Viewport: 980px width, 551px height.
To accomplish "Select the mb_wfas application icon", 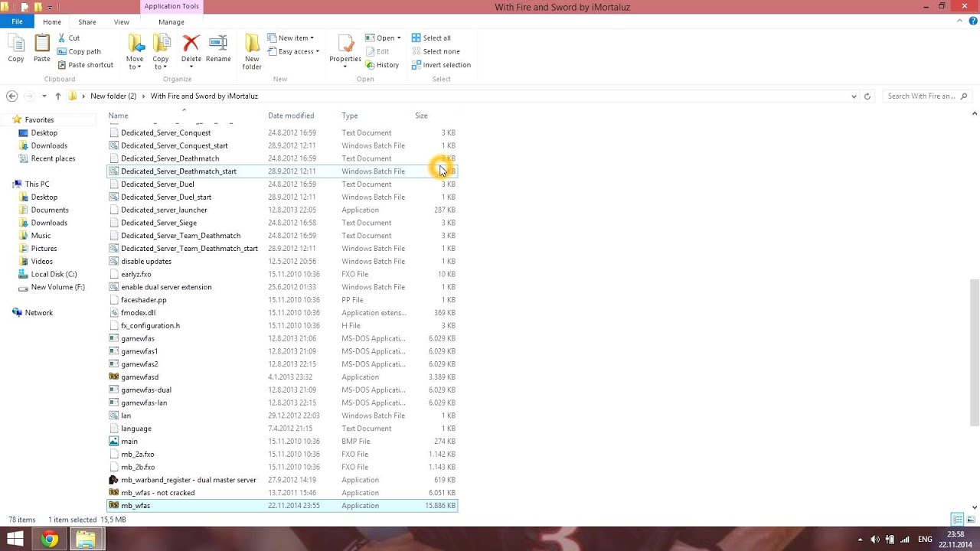I will click(114, 506).
